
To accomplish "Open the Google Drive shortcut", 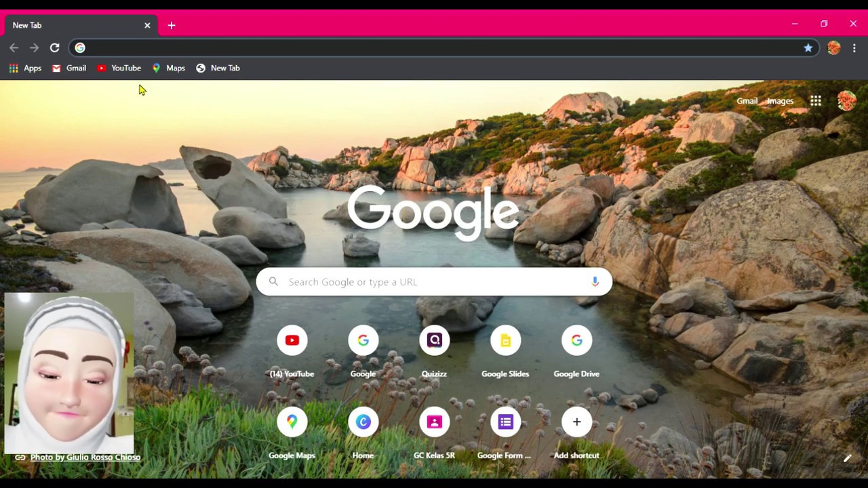I will click(x=576, y=352).
